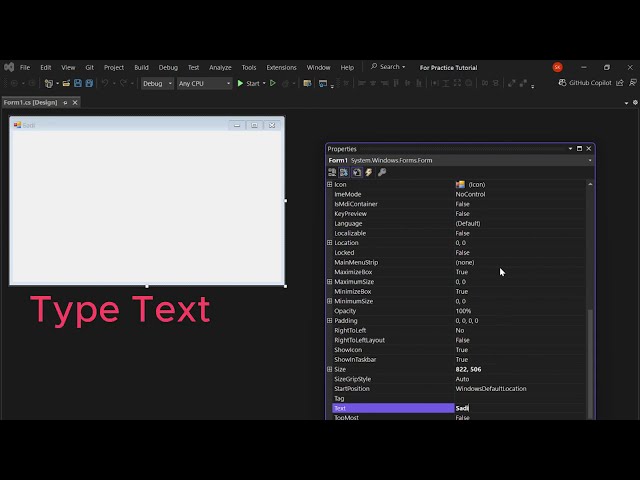Select Alphabetical sort in Properties toolbar
This screenshot has width=640, height=480.
(x=344, y=172)
